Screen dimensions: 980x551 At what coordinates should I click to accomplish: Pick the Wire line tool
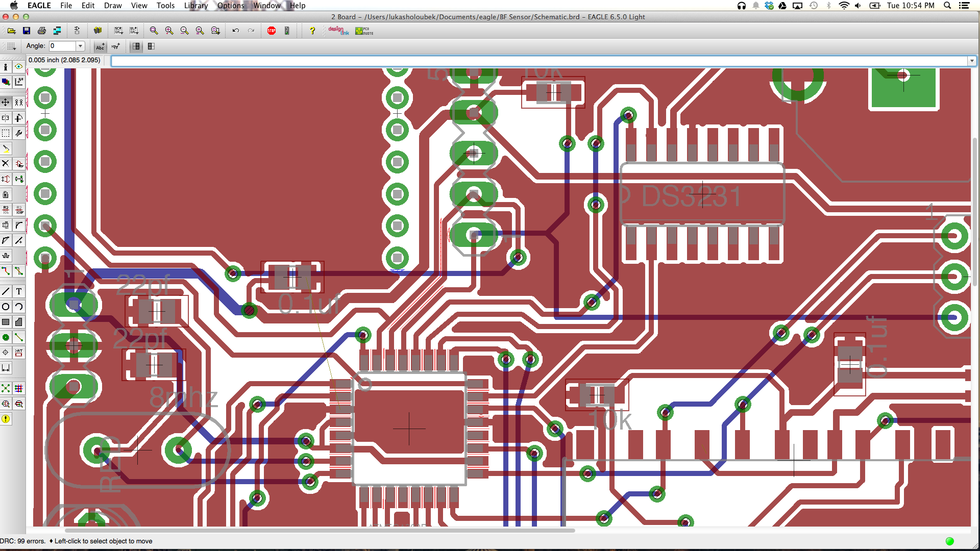coord(6,291)
